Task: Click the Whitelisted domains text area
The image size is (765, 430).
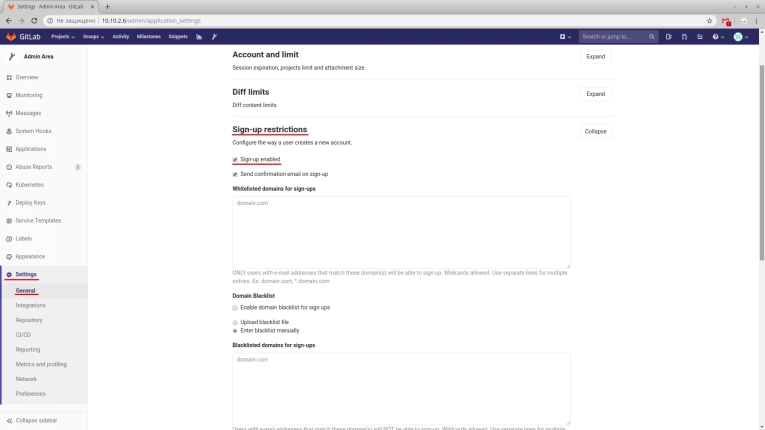Action: 401,231
